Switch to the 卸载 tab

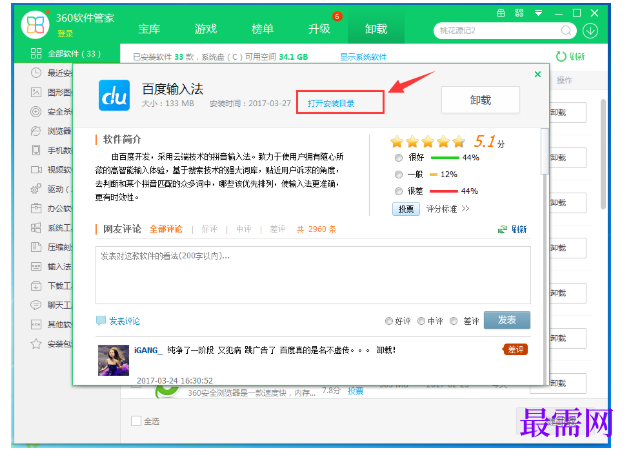coord(376,29)
